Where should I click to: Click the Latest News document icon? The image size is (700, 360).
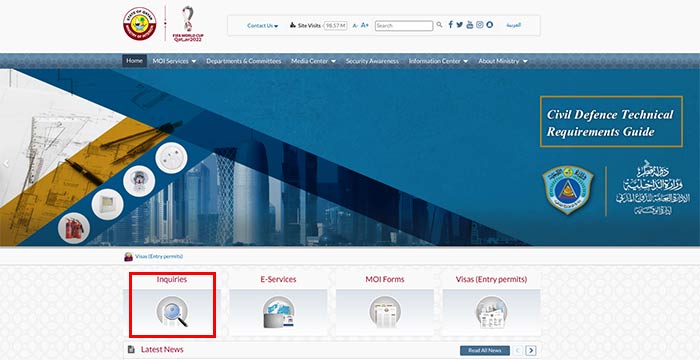(x=131, y=349)
